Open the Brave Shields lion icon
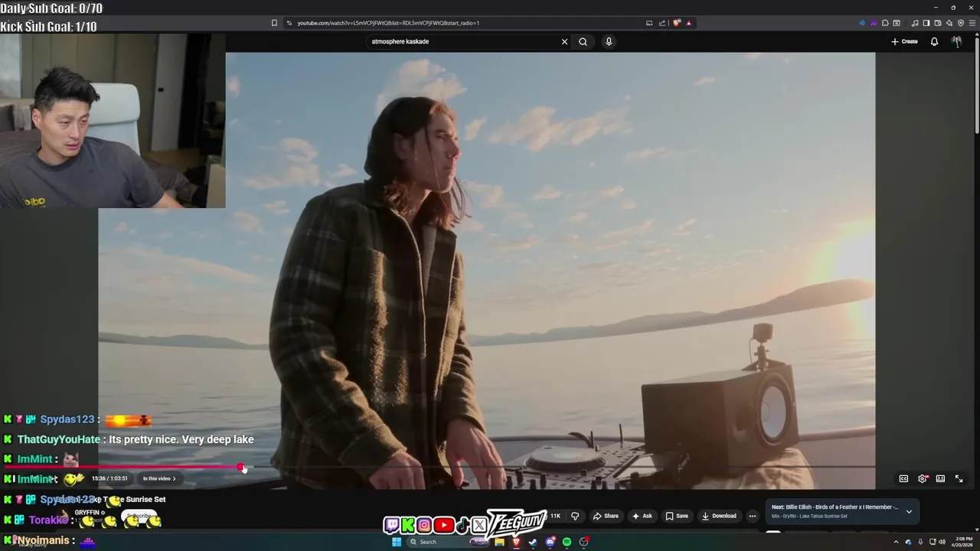980x551 pixels. [677, 23]
